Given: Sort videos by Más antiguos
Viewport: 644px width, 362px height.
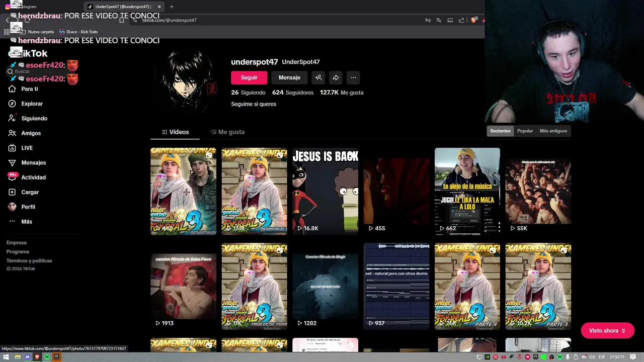Looking at the screenshot, I should pos(553,131).
